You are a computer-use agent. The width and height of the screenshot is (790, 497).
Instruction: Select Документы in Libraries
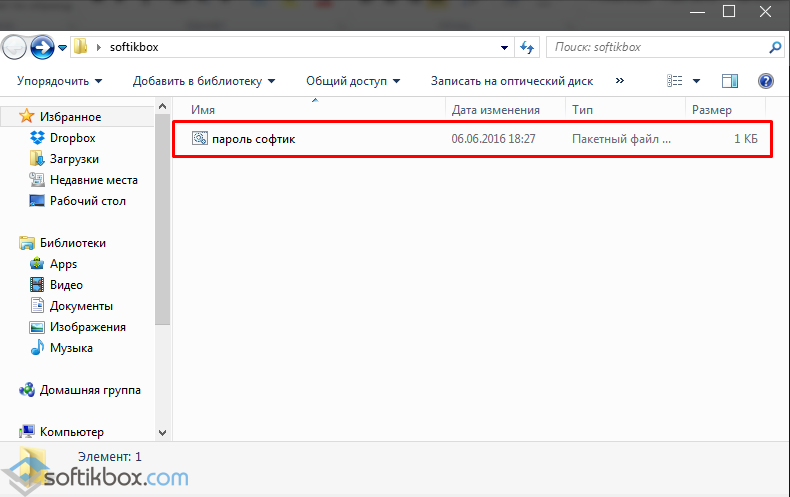tap(81, 306)
